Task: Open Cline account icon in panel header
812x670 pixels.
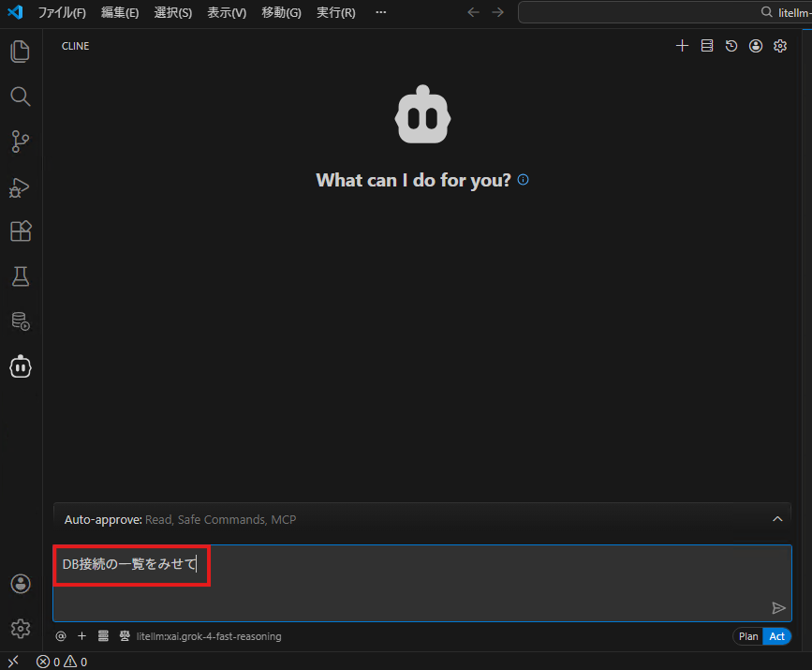Action: 756,46
